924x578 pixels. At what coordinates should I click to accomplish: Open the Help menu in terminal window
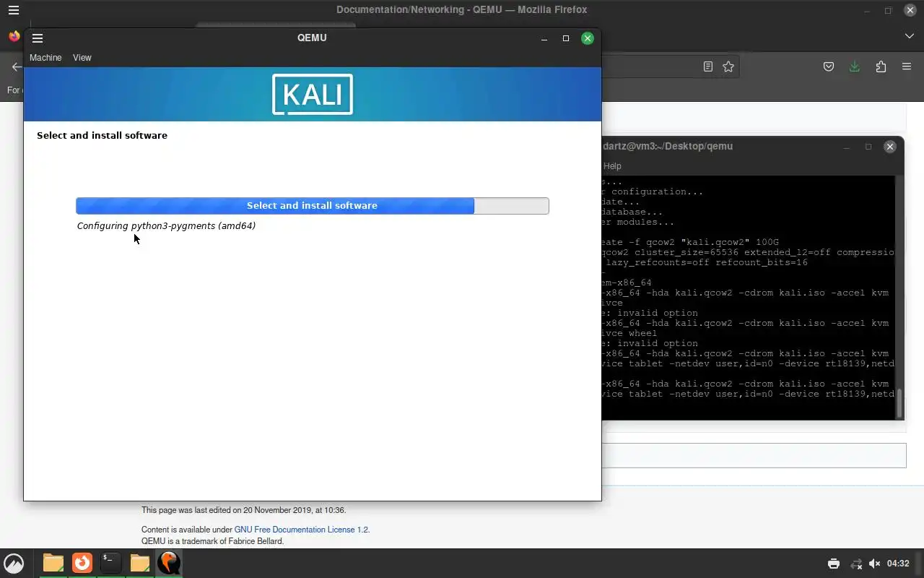(612, 166)
